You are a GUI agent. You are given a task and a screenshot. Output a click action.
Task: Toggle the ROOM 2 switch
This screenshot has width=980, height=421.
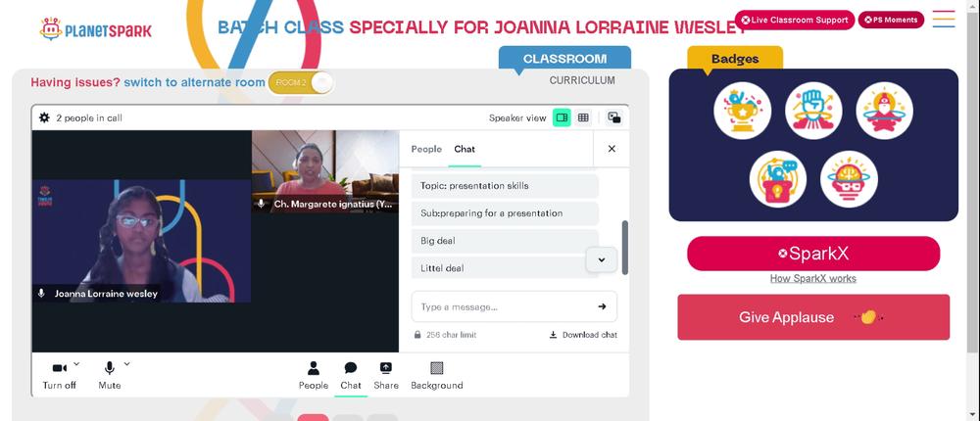coord(301,82)
